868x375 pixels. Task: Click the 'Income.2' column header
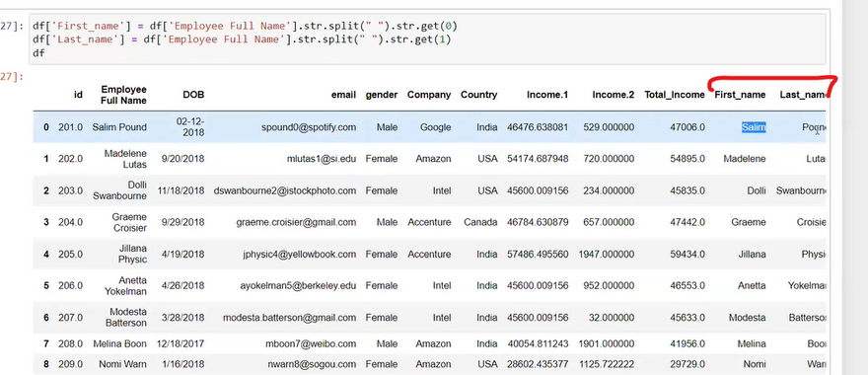(614, 95)
